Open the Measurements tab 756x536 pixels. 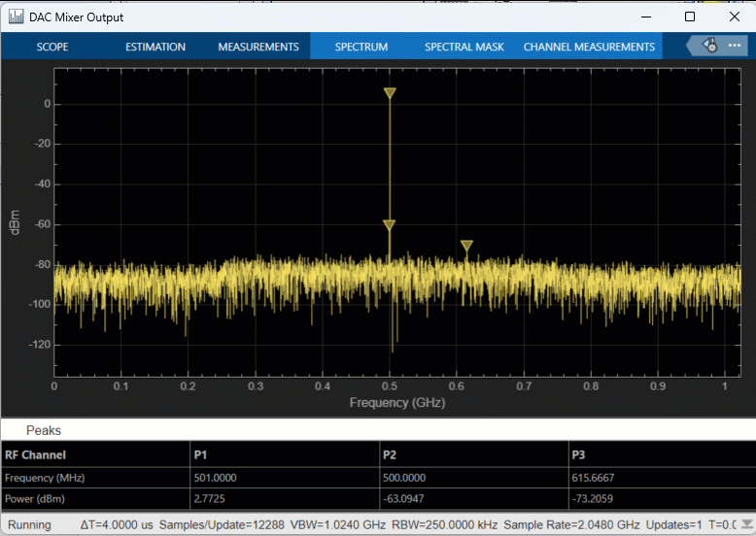(x=258, y=47)
